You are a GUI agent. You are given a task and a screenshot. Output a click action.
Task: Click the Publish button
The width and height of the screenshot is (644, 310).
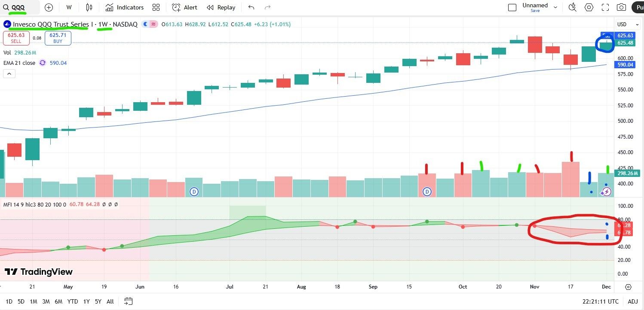point(637,7)
